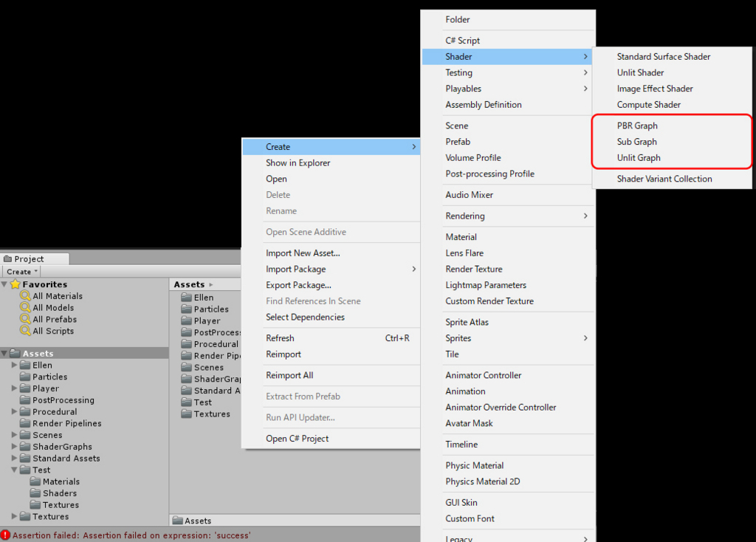756x542 pixels.
Task: Select Image Effect Shader option
Action: tap(672, 89)
